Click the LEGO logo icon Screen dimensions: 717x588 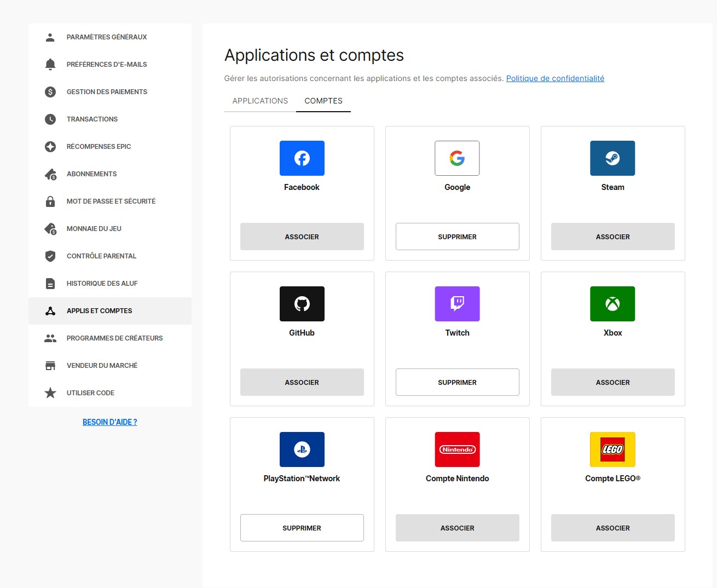[x=612, y=449]
